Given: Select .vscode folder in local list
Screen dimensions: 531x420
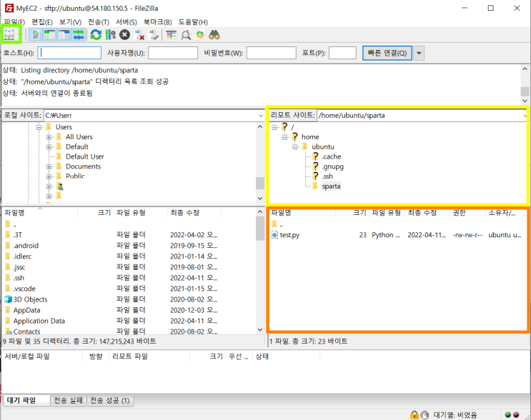Looking at the screenshot, I should 24,289.
